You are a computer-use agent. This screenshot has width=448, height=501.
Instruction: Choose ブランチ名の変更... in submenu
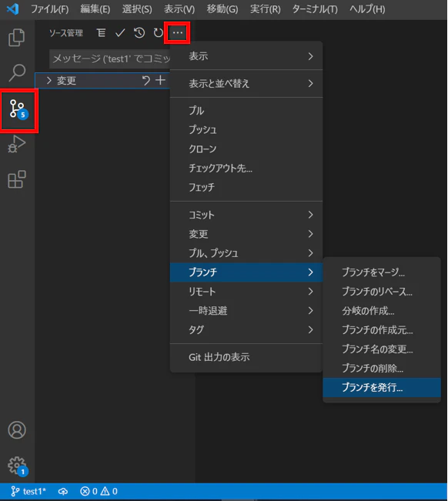pyautogui.click(x=382, y=349)
